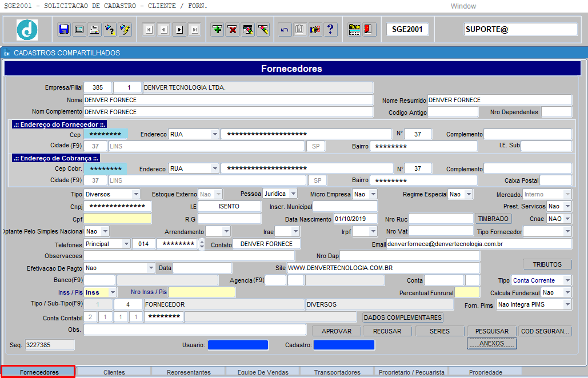Click the pointing hand scissors icon
Screen dimensions: 588x378
pyautogui.click(x=315, y=29)
